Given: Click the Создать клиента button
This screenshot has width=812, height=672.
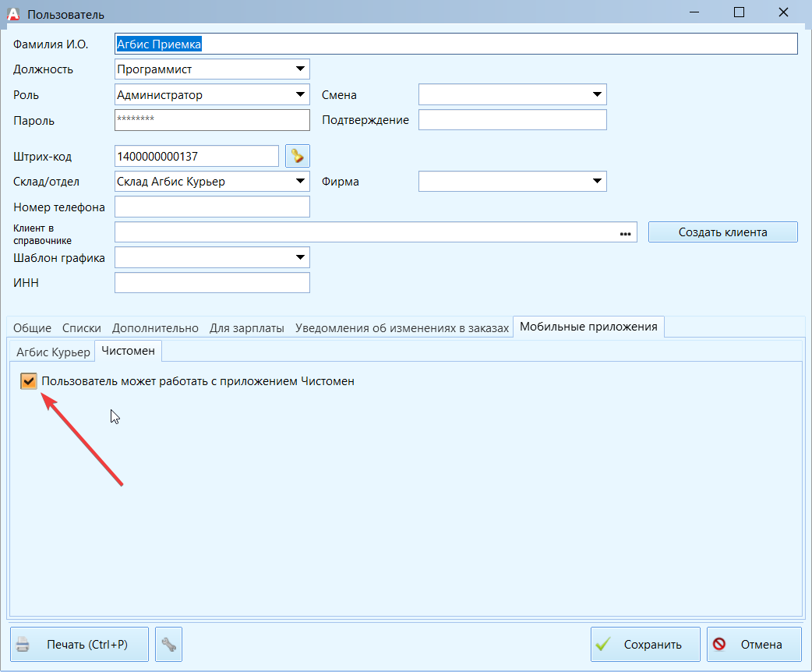Looking at the screenshot, I should click(723, 232).
